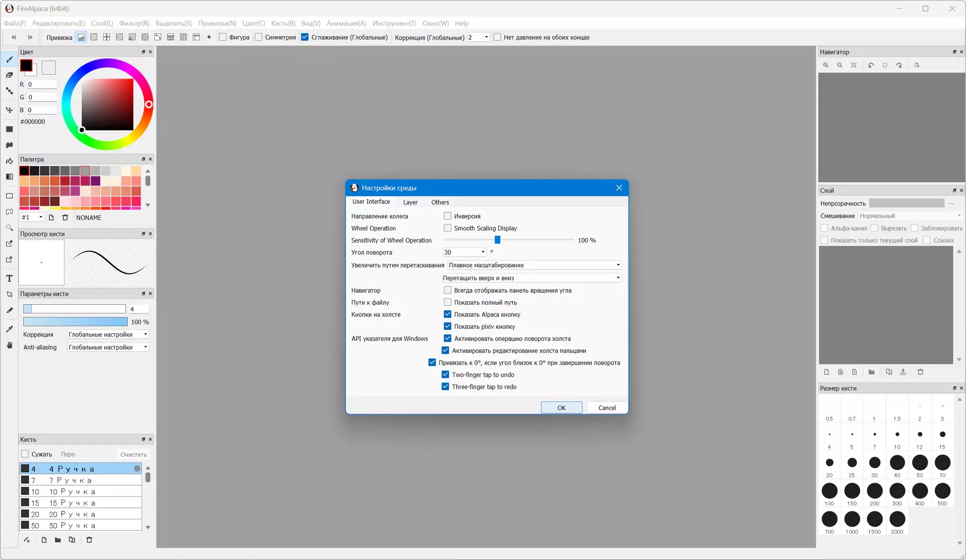Pick the Bucket fill tool
966x560 pixels.
[9, 161]
